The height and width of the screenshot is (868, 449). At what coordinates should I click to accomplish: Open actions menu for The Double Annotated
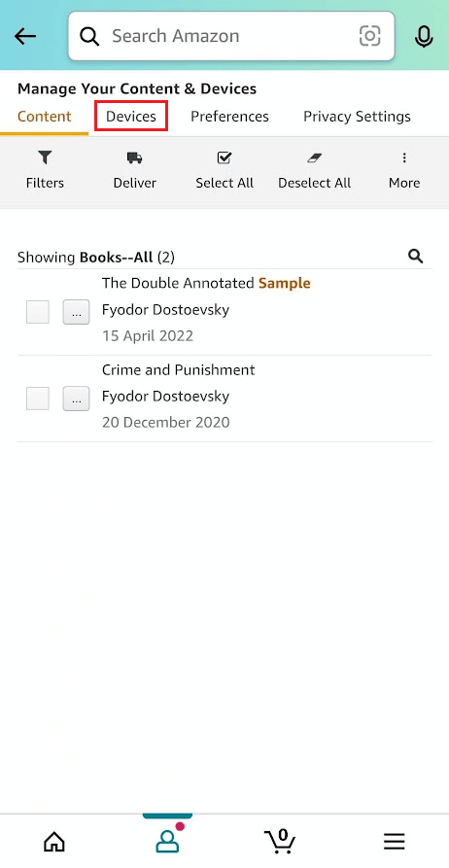[77, 313]
